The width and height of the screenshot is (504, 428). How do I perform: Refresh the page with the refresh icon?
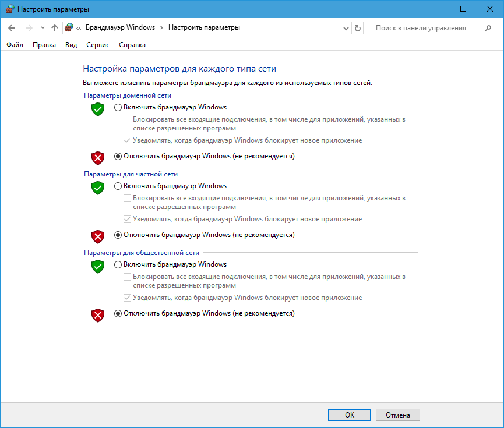(x=357, y=29)
